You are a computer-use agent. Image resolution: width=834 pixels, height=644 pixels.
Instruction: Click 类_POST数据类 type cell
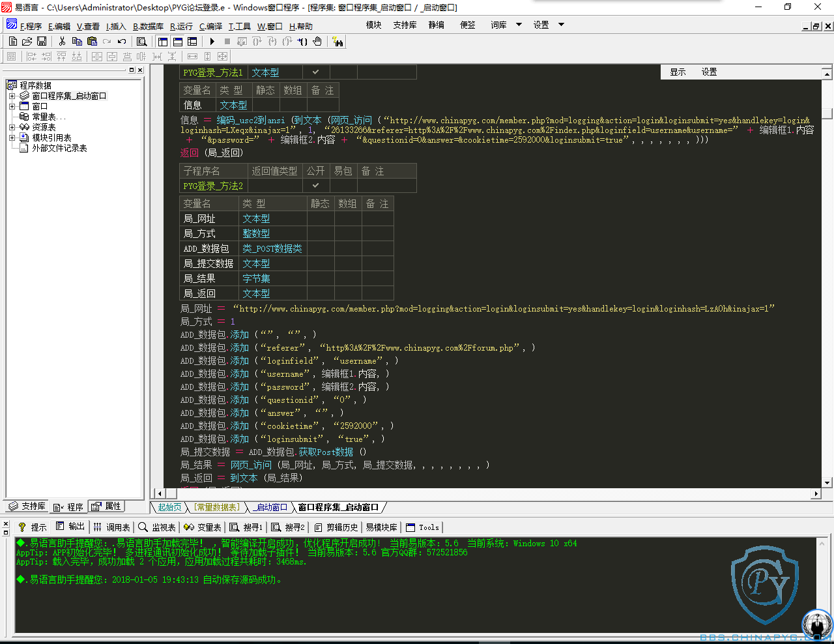pyautogui.click(x=272, y=248)
